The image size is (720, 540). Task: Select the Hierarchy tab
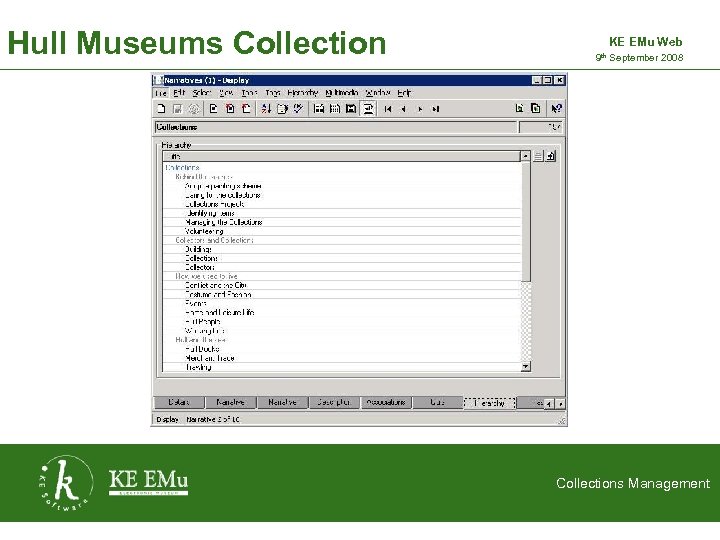tap(489, 403)
